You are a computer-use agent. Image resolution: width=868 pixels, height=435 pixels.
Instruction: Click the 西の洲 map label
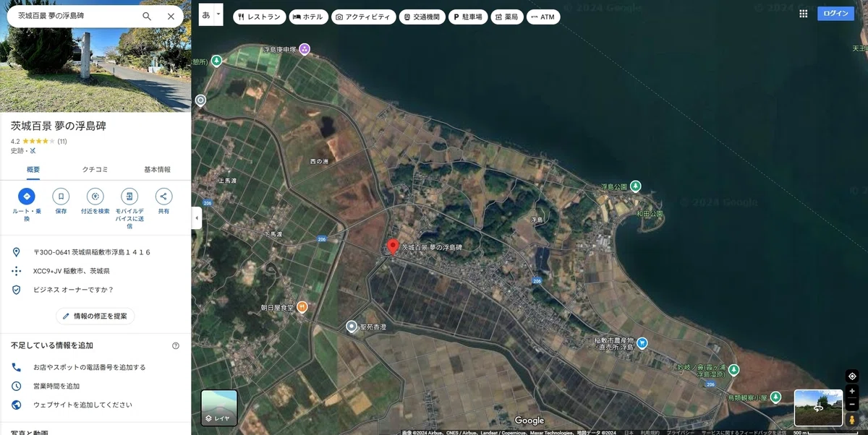click(319, 161)
